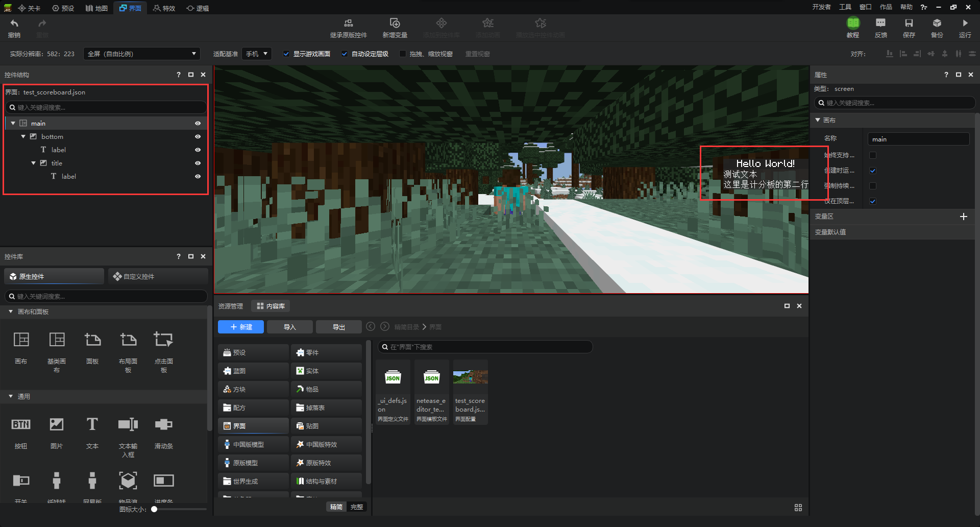
Task: Uncheck the 仅在顶层 property checkbox
Action: click(x=873, y=201)
